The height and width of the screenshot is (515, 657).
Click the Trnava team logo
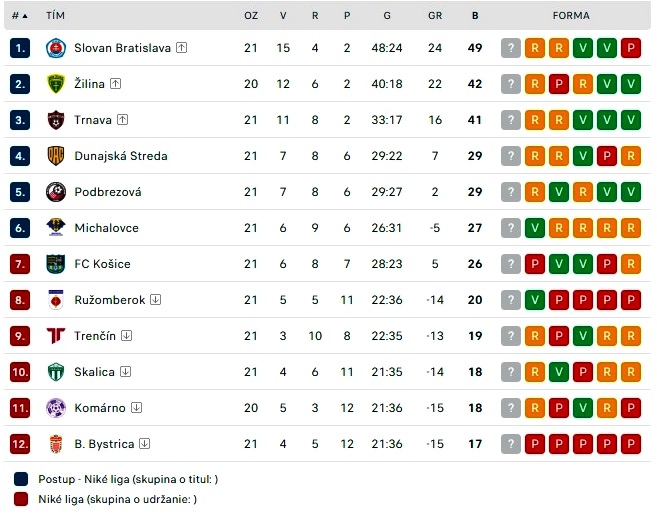56,120
